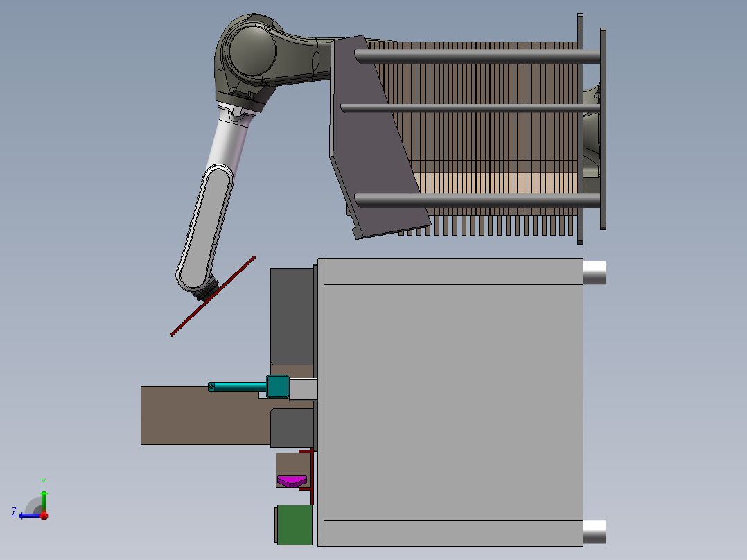Select the upper dark gray block
This screenshot has height=560, width=747.
[x=292, y=317]
